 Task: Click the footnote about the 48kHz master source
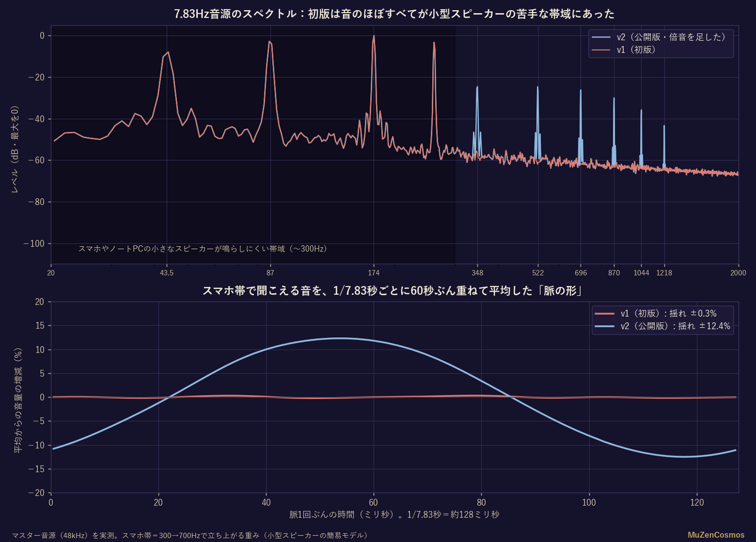[191, 535]
